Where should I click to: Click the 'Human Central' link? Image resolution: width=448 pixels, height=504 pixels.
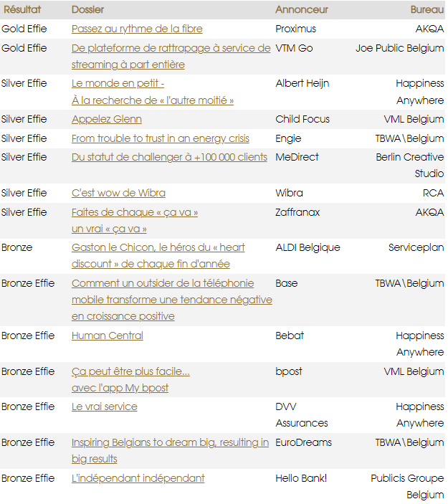click(107, 336)
